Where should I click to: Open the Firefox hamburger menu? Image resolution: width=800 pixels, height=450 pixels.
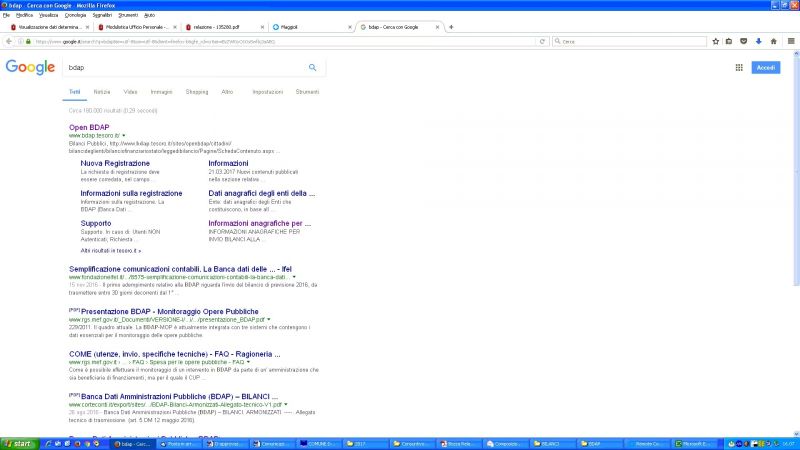pyautogui.click(x=791, y=41)
